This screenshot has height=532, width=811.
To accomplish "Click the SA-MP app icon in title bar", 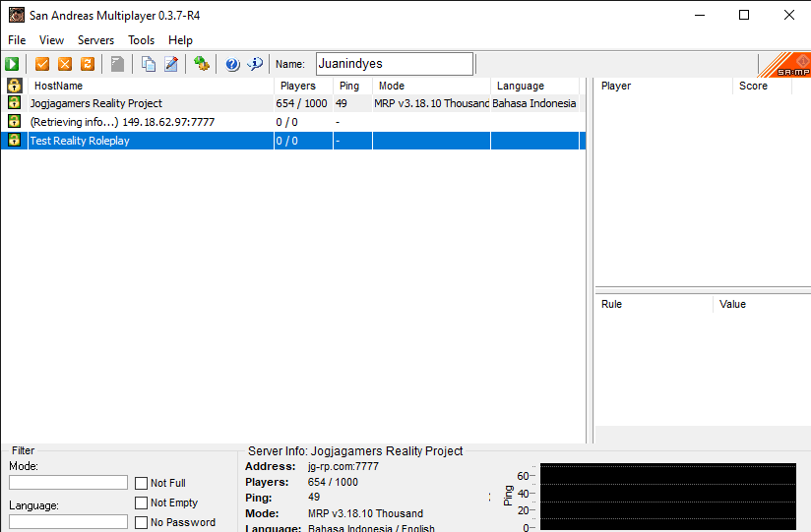I will (17, 15).
